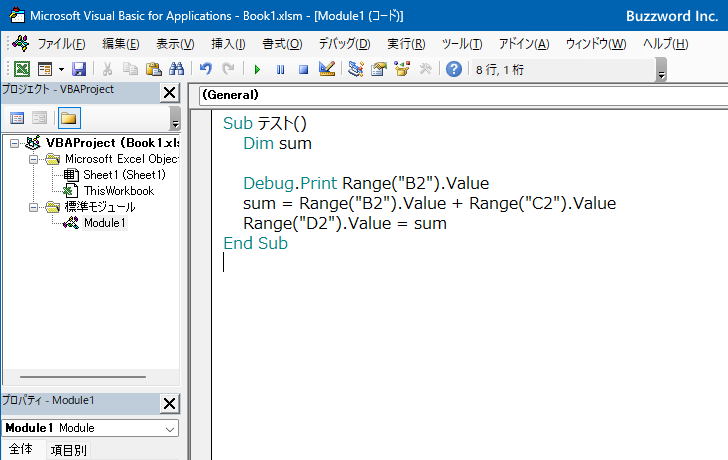This screenshot has width=728, height=460.
Task: Click the Sub テスト() code line
Action: tap(265, 123)
